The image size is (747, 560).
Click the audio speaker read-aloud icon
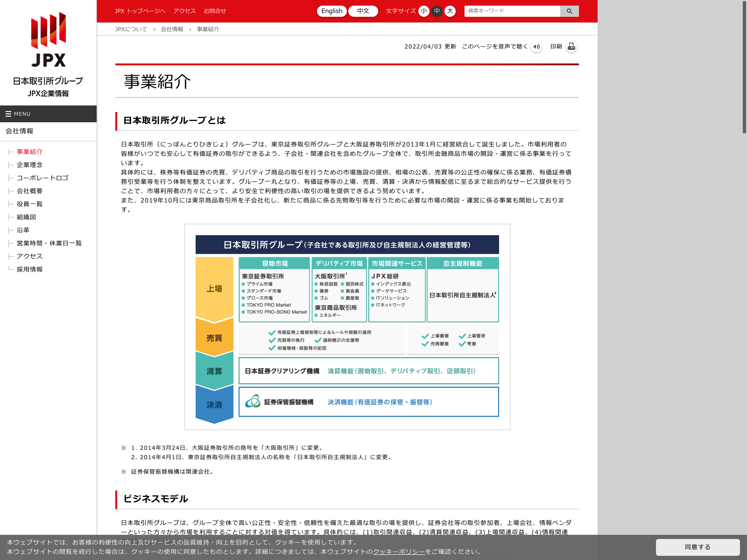(x=536, y=47)
